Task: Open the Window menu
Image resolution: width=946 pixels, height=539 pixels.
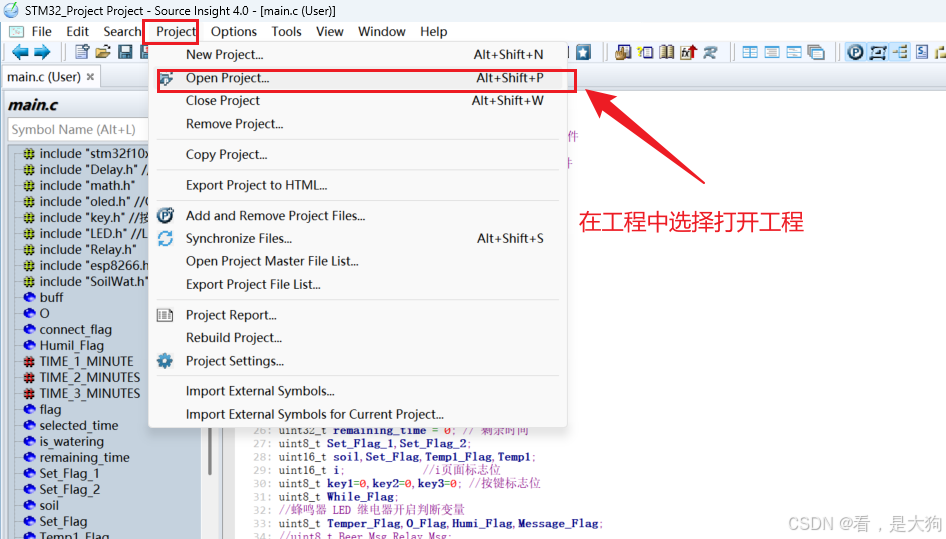Action: click(381, 31)
